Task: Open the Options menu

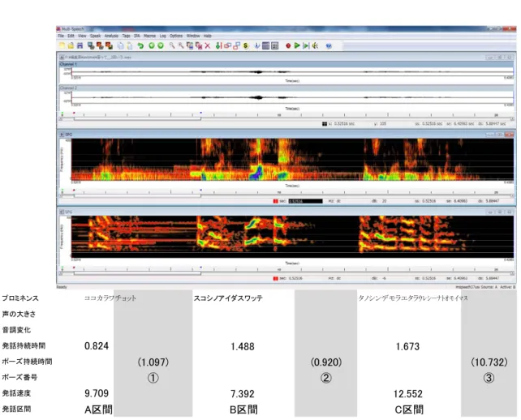Action: [176, 36]
